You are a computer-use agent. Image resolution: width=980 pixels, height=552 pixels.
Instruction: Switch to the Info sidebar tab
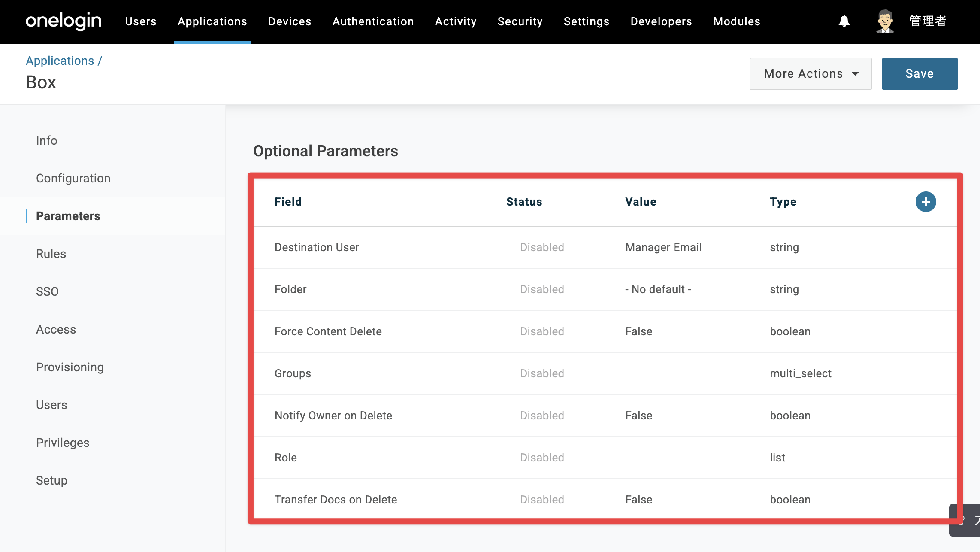coord(47,140)
